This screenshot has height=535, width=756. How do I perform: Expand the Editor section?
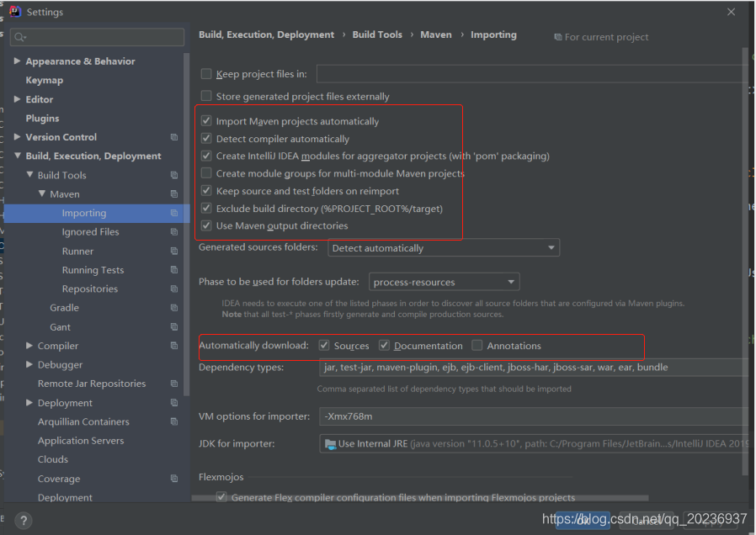point(18,98)
